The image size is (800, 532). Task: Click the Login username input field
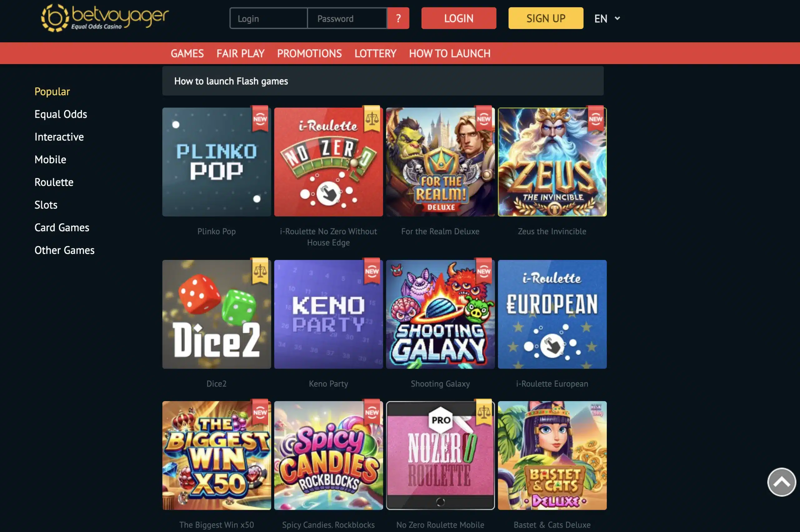pyautogui.click(x=268, y=18)
